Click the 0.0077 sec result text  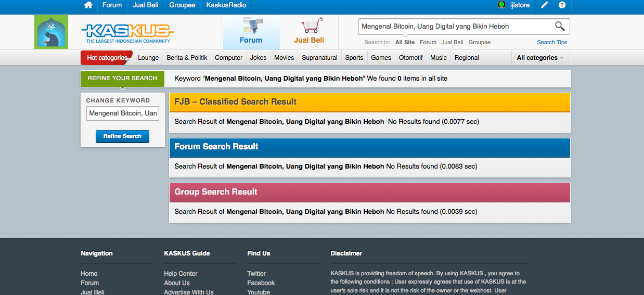[460, 122]
